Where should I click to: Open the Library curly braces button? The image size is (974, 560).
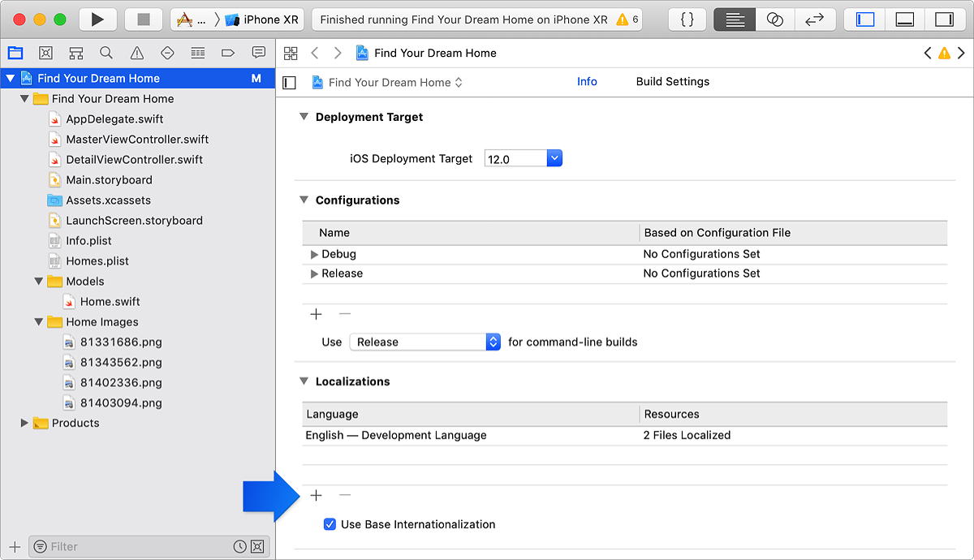[x=687, y=19]
